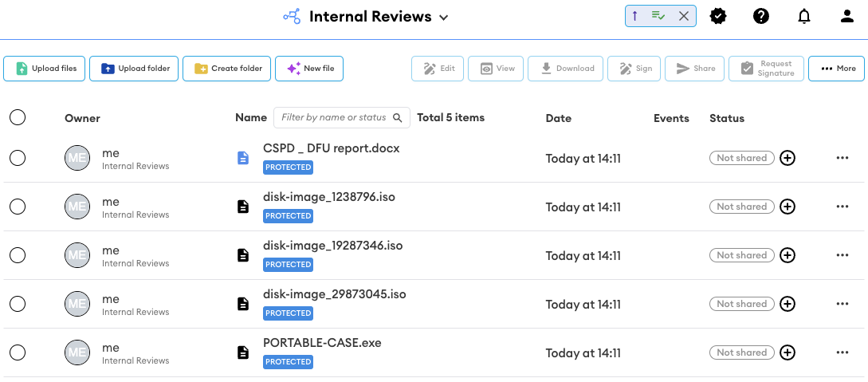This screenshot has width=868, height=382.
Task: Click the upload arrow in the status pill
Action: tap(635, 16)
